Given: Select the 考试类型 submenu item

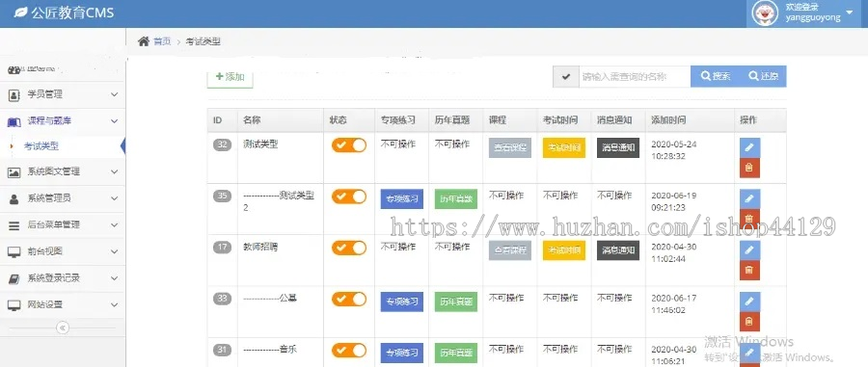Looking at the screenshot, I should pos(41,146).
